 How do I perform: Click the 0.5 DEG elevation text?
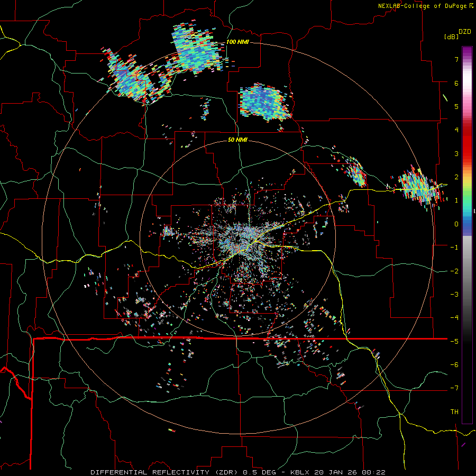tap(259, 472)
